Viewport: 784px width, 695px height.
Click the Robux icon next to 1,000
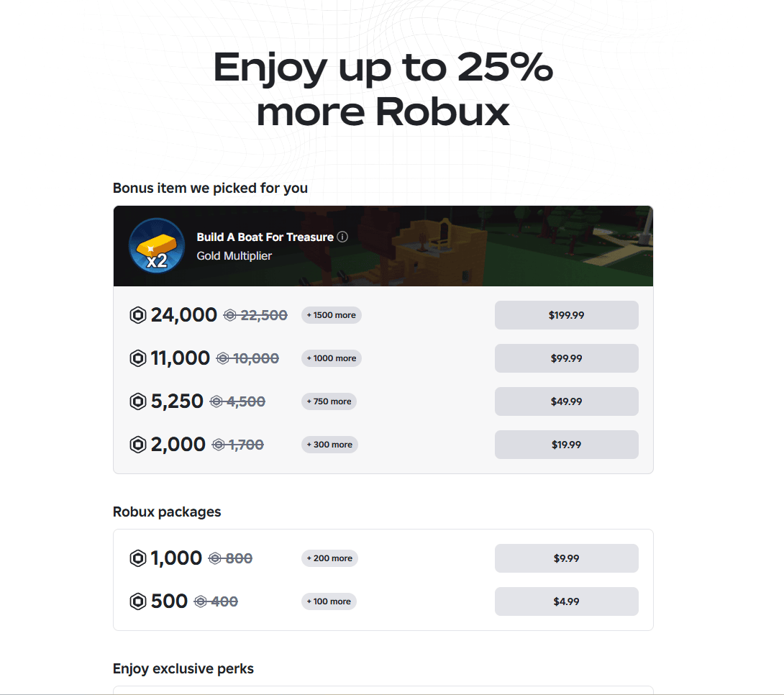[x=137, y=558]
